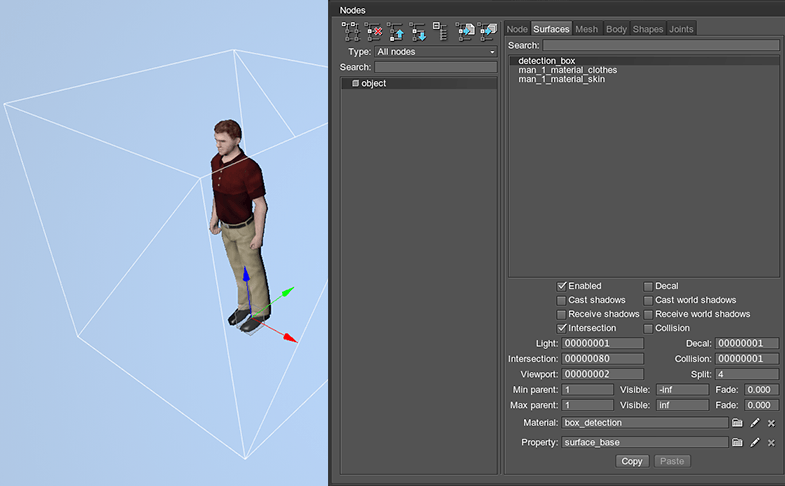Select the object node in tree
This screenshot has height=486, width=785.
click(373, 83)
